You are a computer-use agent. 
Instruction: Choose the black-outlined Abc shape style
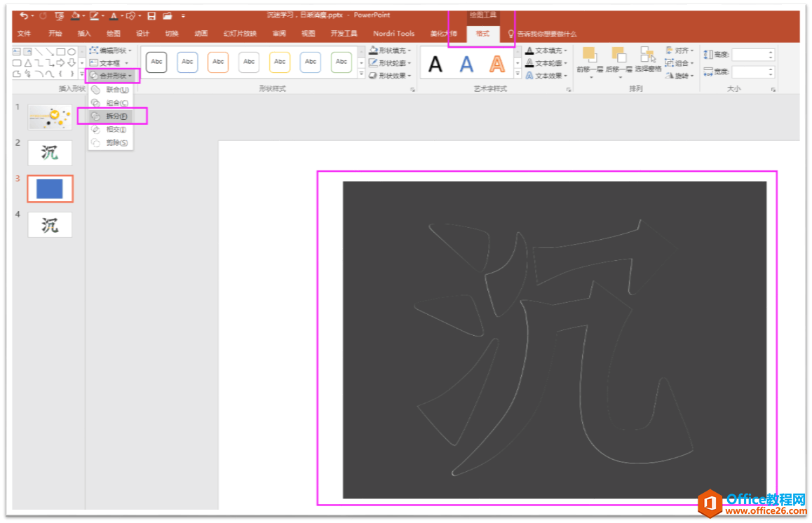(156, 62)
